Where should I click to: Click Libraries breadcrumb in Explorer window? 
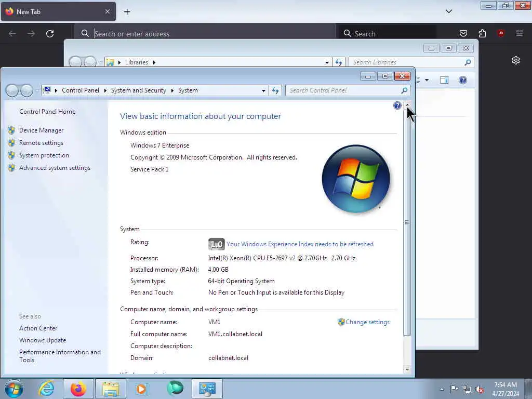tap(137, 62)
